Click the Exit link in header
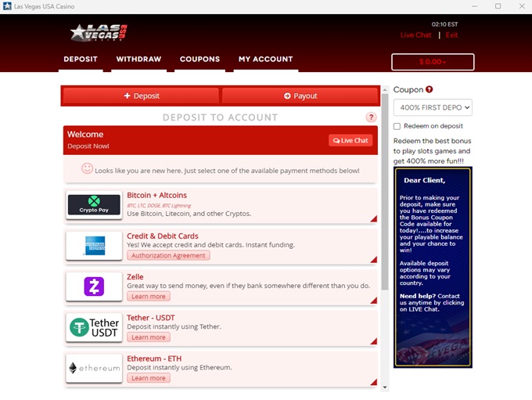The width and height of the screenshot is (532, 400). (451, 35)
